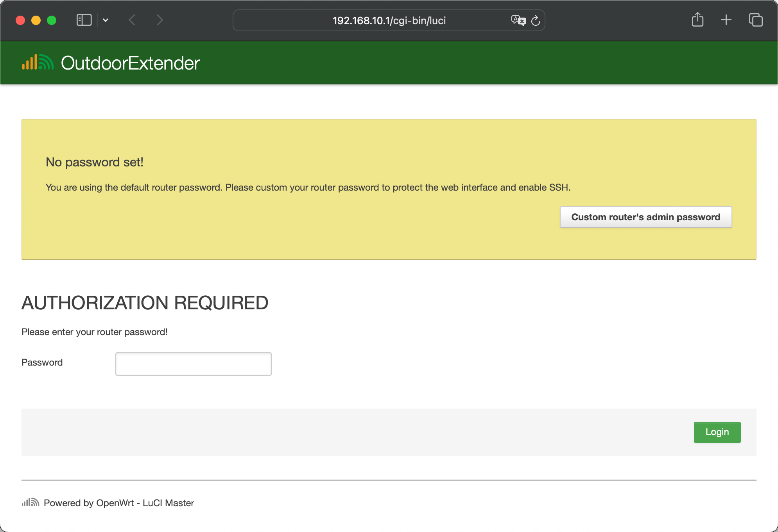
Task: Open Powered by OpenWrt - LuCI Master link
Action: (119, 503)
